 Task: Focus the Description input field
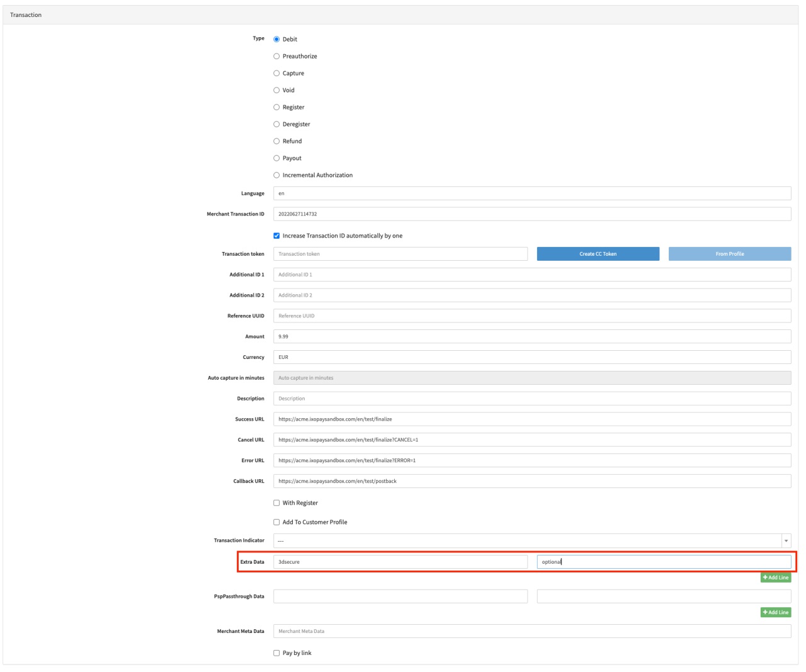pyautogui.click(x=532, y=399)
